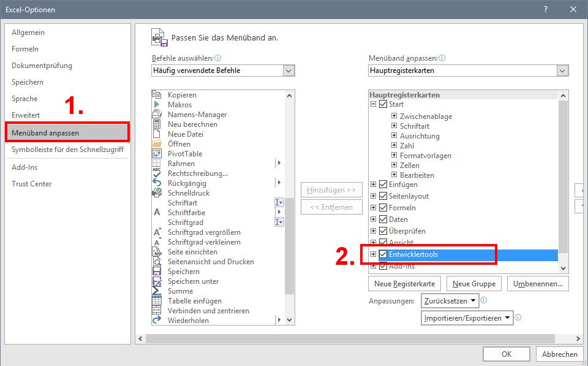Open the Dokumentprüfung category

pos(42,66)
